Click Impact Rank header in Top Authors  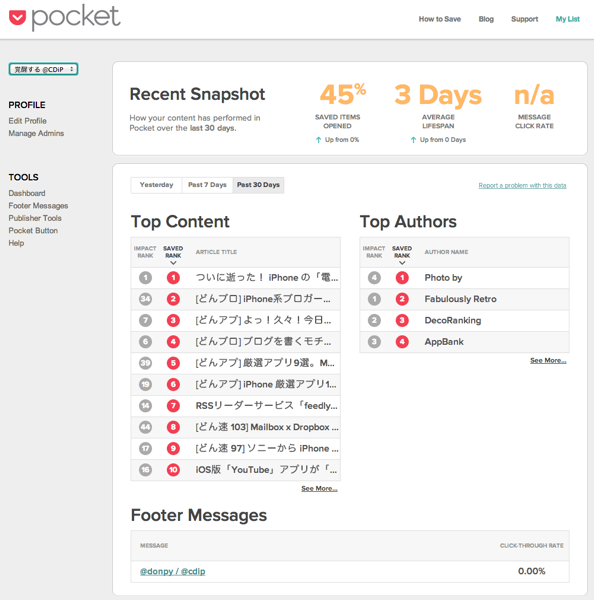tap(374, 252)
